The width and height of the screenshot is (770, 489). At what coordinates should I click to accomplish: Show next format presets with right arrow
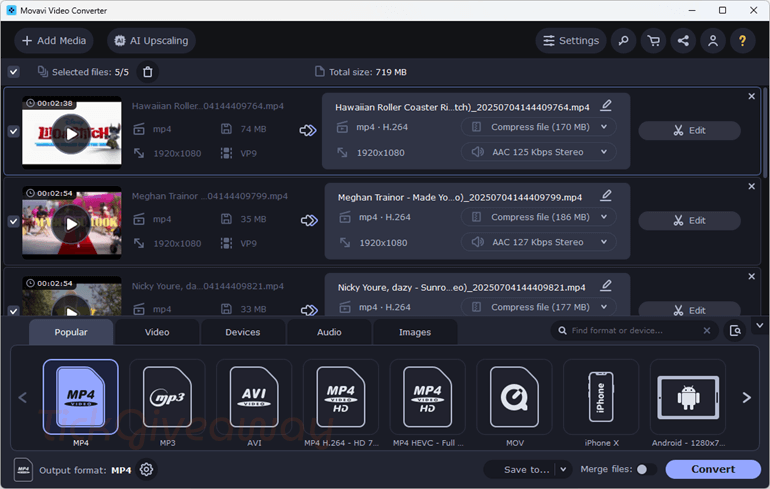click(746, 397)
